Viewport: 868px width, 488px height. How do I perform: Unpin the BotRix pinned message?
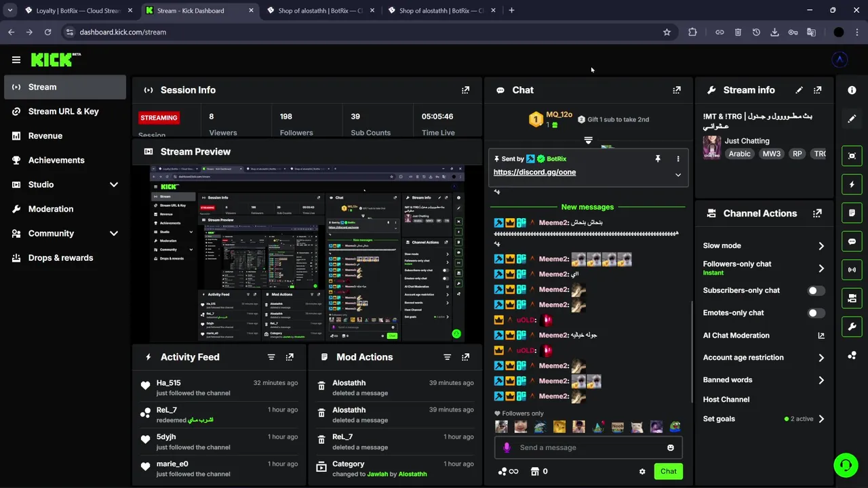[x=657, y=159]
